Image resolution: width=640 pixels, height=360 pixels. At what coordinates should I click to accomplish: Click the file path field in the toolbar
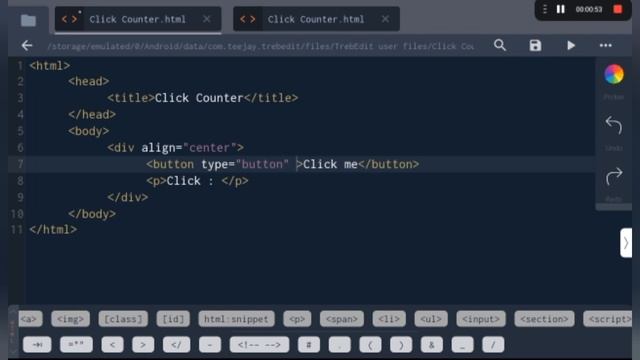coord(261,46)
